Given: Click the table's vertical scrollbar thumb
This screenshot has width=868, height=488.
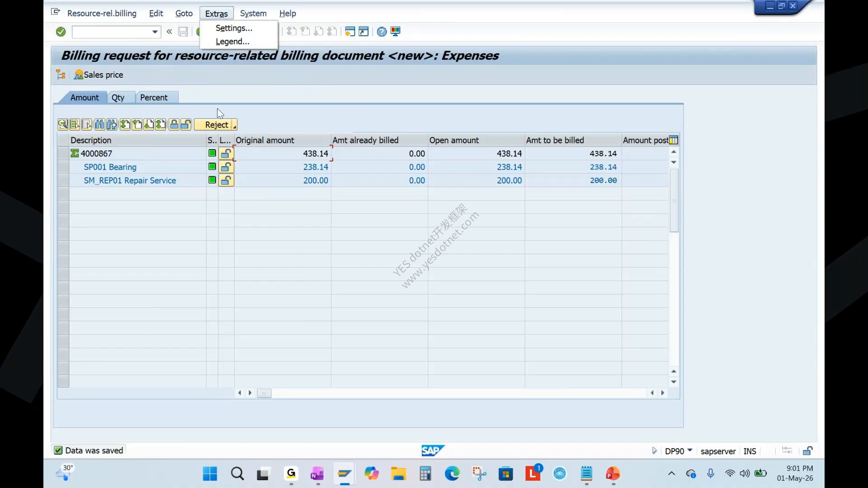Looking at the screenshot, I should [x=674, y=201].
